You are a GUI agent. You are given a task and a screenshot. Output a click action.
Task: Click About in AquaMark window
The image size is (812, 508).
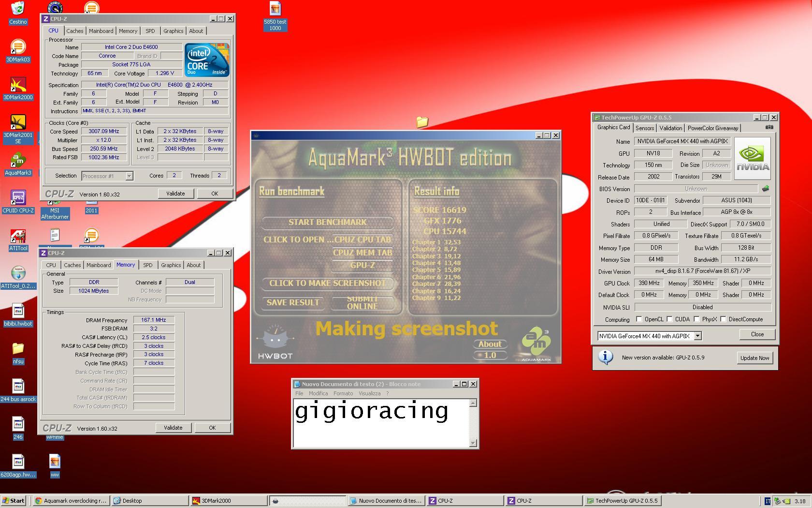click(490, 344)
